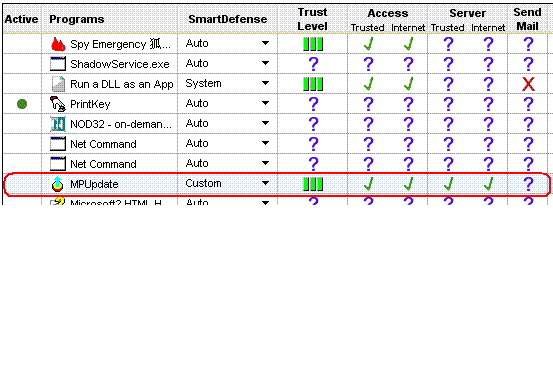Open SmartDefense dropdown for PrintKey

tap(266, 103)
